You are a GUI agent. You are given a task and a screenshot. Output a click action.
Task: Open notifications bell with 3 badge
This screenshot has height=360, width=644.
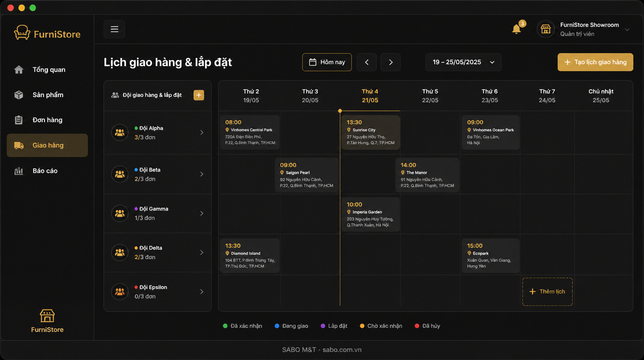coord(517,29)
